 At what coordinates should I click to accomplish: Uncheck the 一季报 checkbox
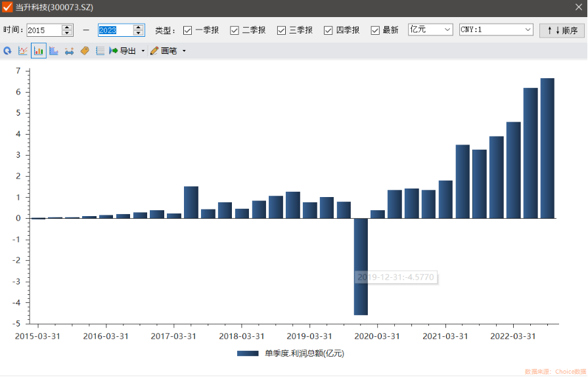(x=188, y=30)
